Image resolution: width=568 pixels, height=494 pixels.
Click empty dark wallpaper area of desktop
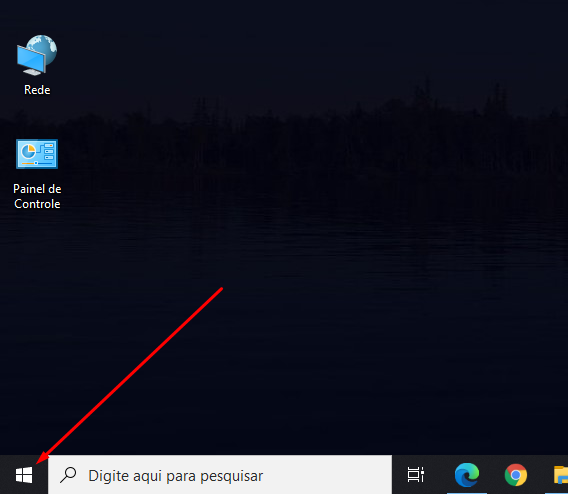tap(326, 254)
